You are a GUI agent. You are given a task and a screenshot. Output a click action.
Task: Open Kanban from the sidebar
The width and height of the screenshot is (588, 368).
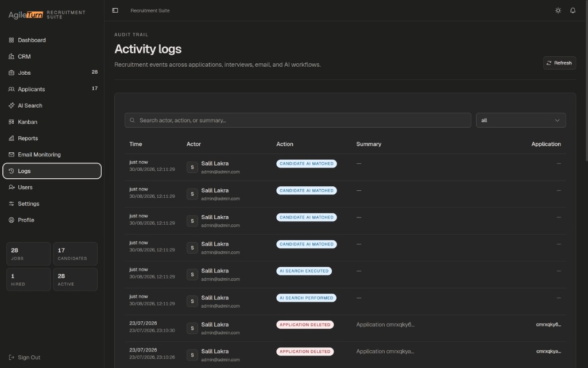[x=52, y=122]
